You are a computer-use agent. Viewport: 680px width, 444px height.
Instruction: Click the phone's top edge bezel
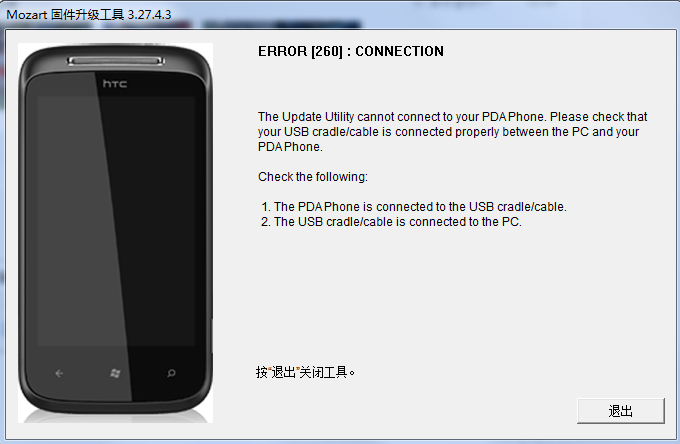coord(115,49)
